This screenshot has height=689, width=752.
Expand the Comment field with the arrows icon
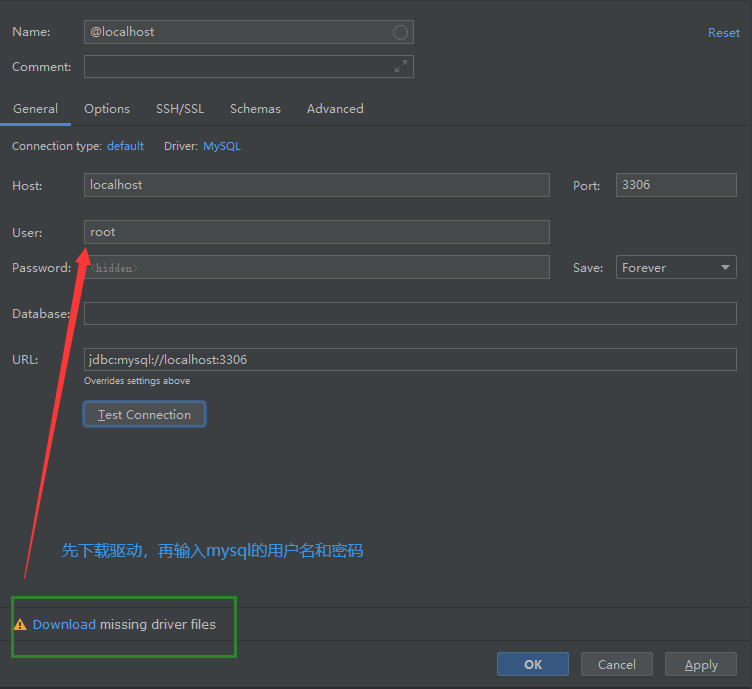pyautogui.click(x=401, y=67)
